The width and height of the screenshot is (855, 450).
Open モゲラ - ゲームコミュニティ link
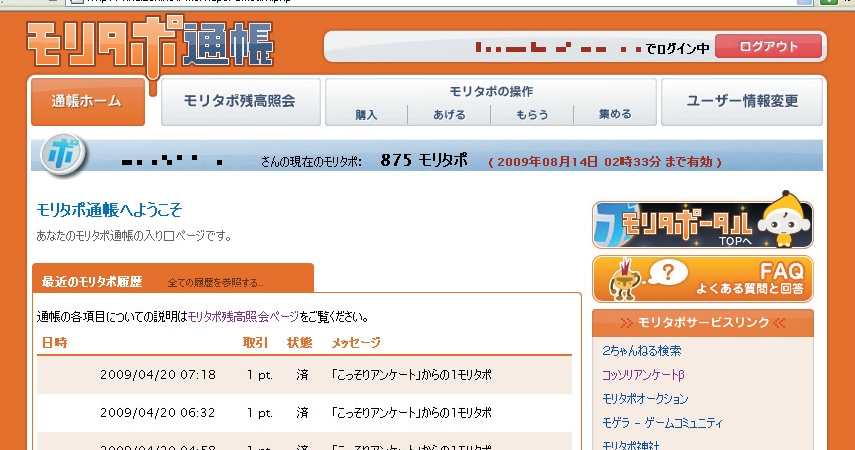click(x=663, y=423)
